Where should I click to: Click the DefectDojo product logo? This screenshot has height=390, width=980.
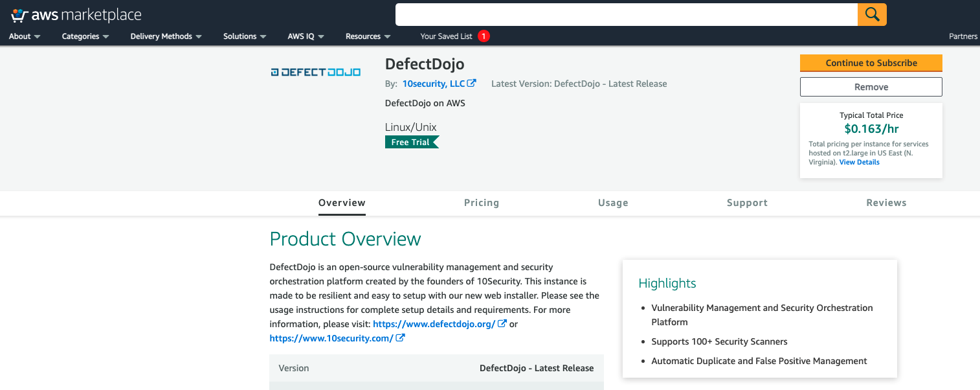316,71
